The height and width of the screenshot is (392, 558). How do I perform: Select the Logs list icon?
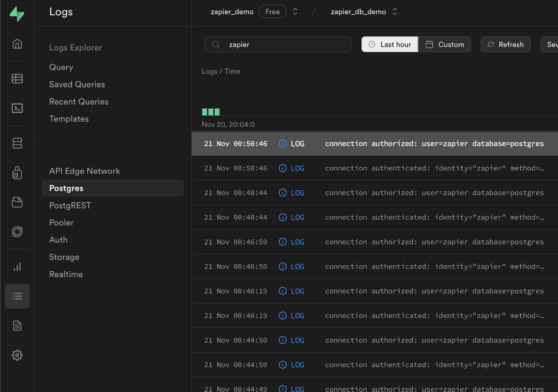pos(17,296)
